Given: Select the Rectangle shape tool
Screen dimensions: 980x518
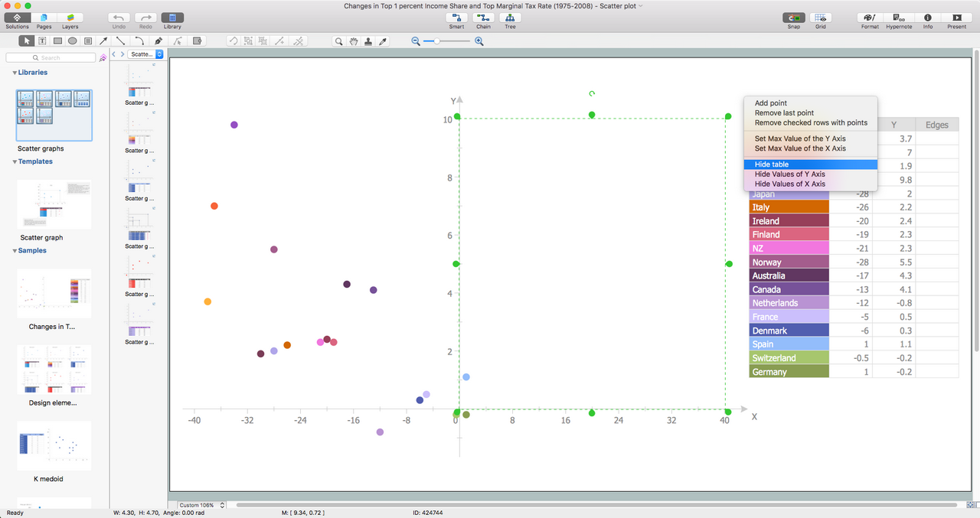Looking at the screenshot, I should 57,41.
